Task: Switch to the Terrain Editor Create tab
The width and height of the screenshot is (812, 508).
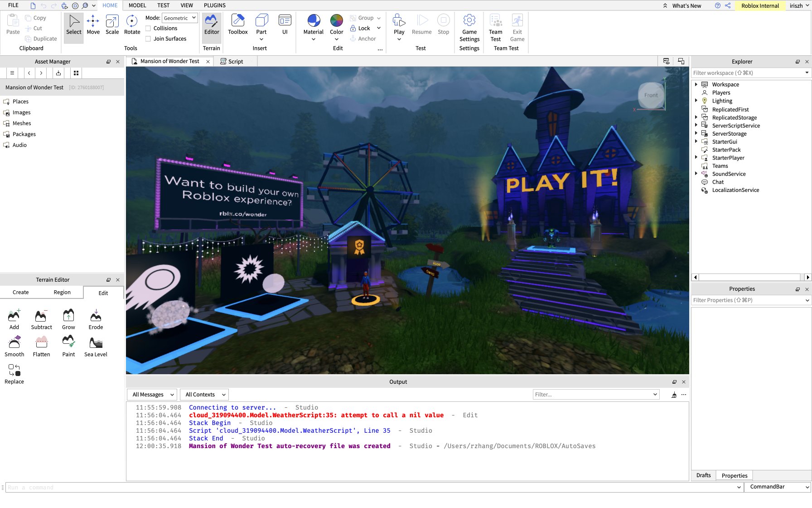Action: point(20,293)
